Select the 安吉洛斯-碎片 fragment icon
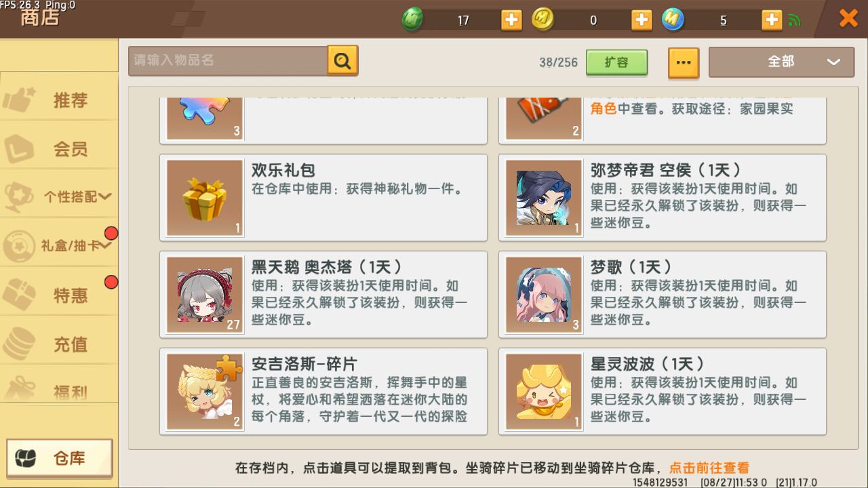This screenshot has height=488, width=868. coord(205,392)
